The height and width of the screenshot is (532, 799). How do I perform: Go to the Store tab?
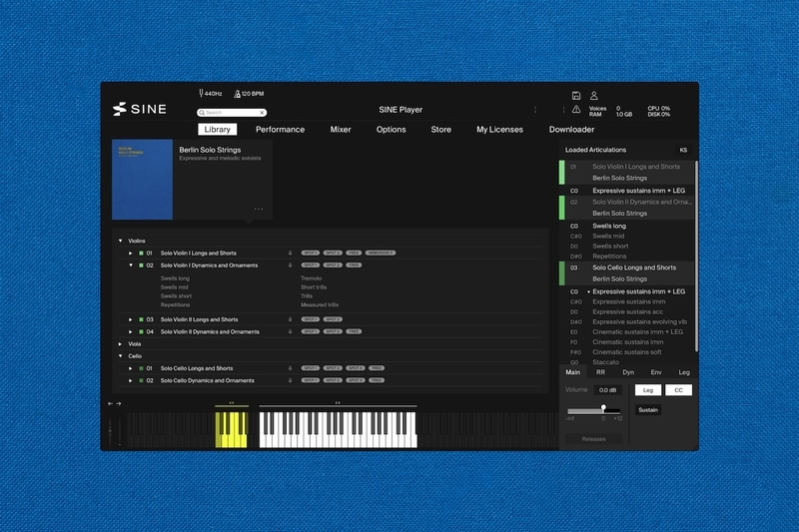pyautogui.click(x=440, y=130)
